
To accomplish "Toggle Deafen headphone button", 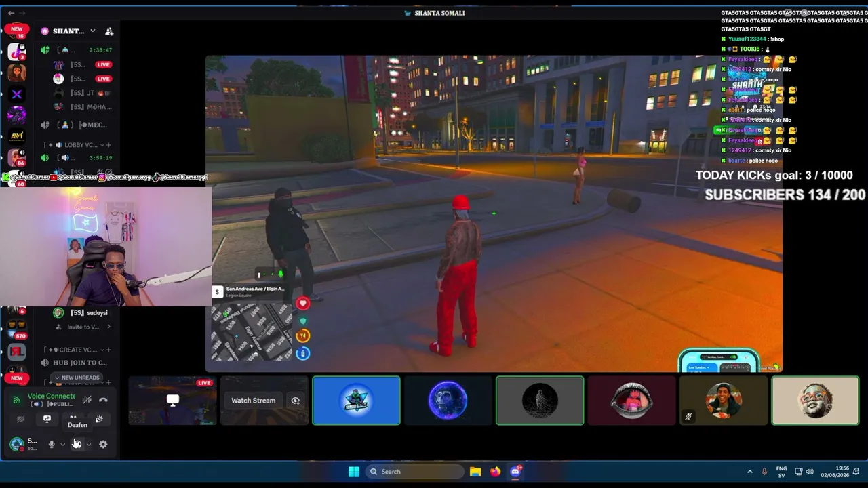I will (77, 444).
